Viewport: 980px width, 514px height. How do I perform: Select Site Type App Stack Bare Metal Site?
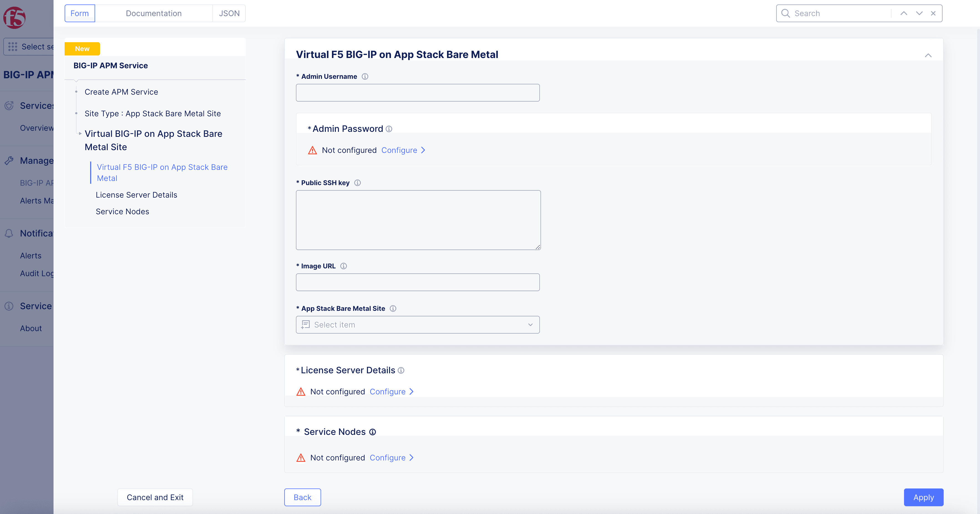click(153, 114)
